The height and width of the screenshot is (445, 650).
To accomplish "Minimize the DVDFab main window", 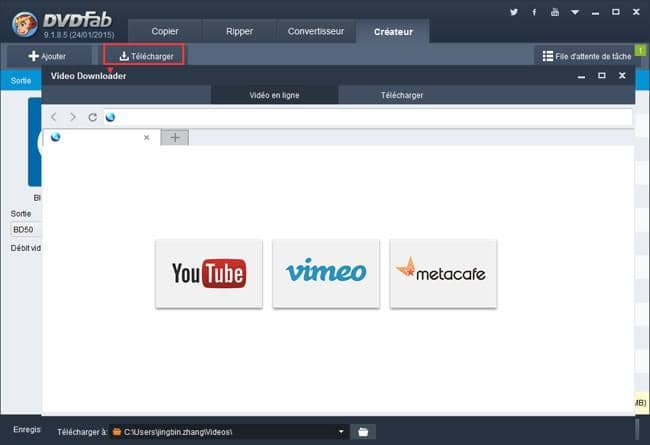I will pyautogui.click(x=595, y=12).
